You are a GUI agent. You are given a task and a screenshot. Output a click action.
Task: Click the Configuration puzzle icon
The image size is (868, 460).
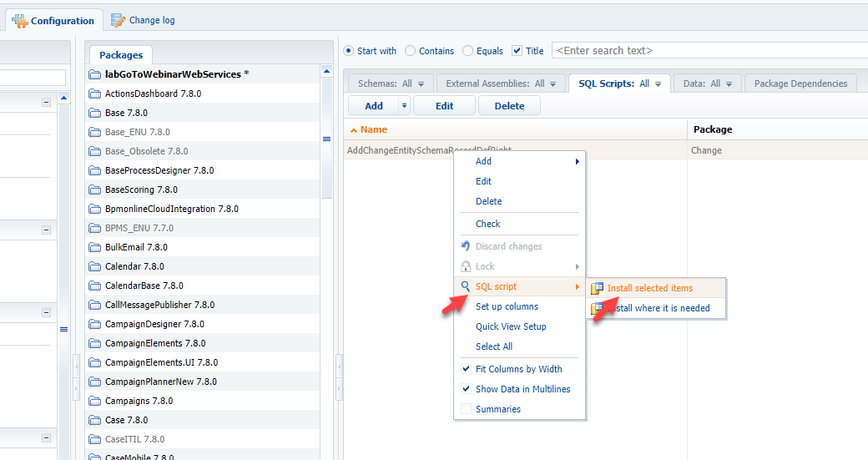[x=19, y=21]
